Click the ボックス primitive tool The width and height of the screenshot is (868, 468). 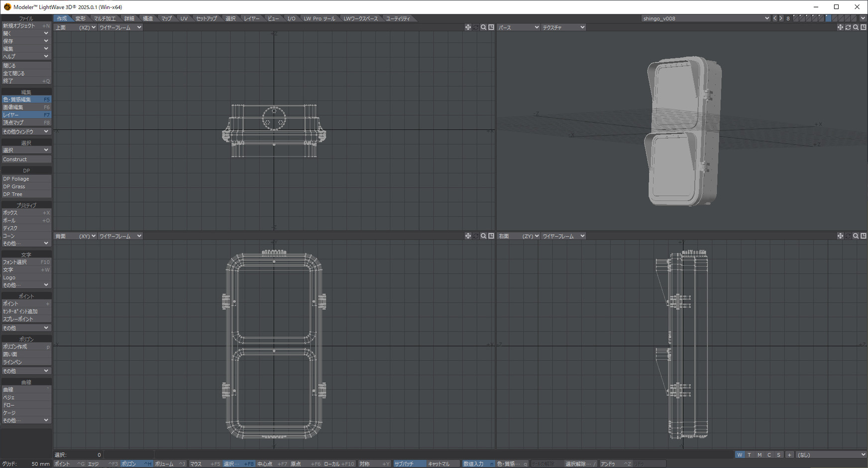click(x=26, y=213)
